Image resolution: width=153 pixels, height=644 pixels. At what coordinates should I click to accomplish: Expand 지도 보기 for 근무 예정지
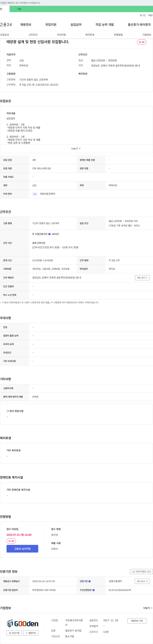142,278
